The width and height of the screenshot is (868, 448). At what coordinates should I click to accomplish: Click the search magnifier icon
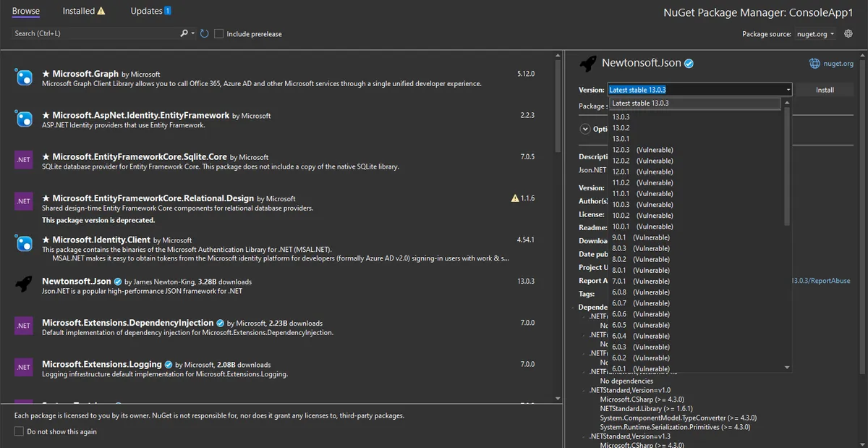pos(184,33)
